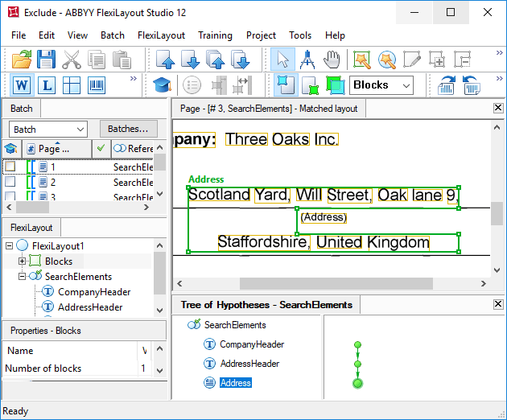Toggle the table grid display button
This screenshot has height=420, width=507.
(72, 85)
